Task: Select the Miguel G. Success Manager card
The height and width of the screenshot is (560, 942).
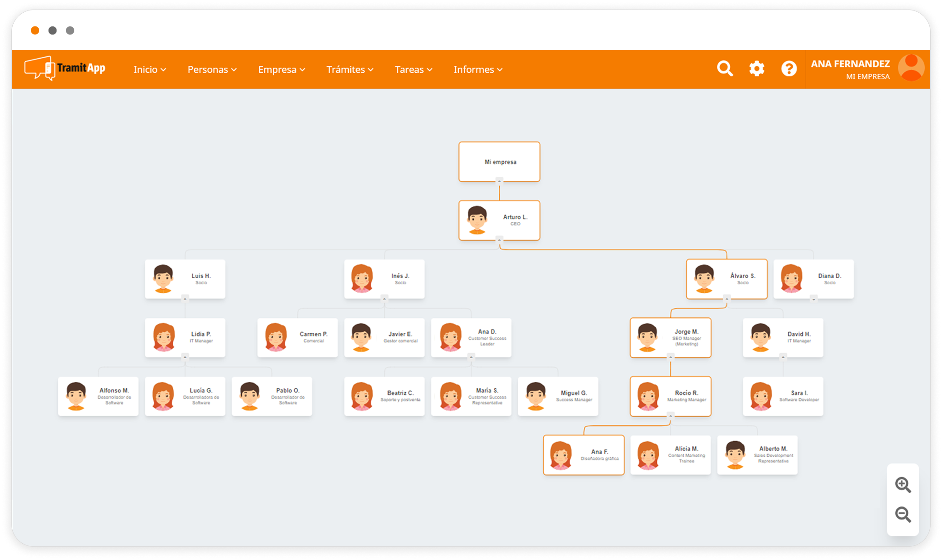Action: [x=558, y=396]
